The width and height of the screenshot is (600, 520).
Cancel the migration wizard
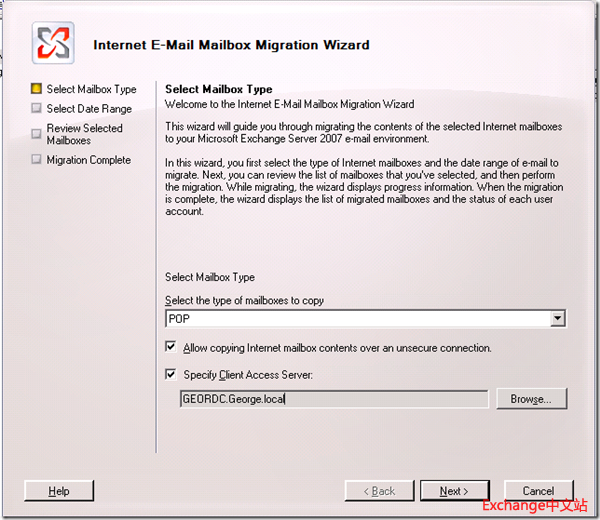point(538,491)
